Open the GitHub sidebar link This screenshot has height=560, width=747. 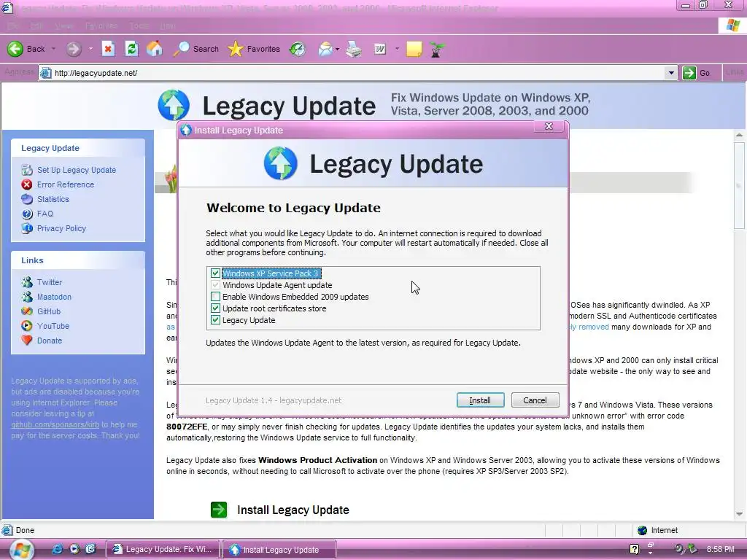coord(49,311)
